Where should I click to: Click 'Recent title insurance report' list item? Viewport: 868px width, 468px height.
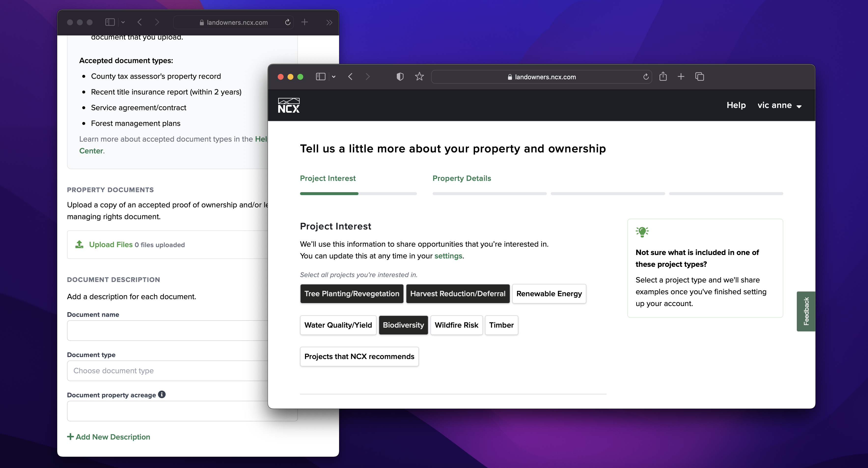point(166,92)
